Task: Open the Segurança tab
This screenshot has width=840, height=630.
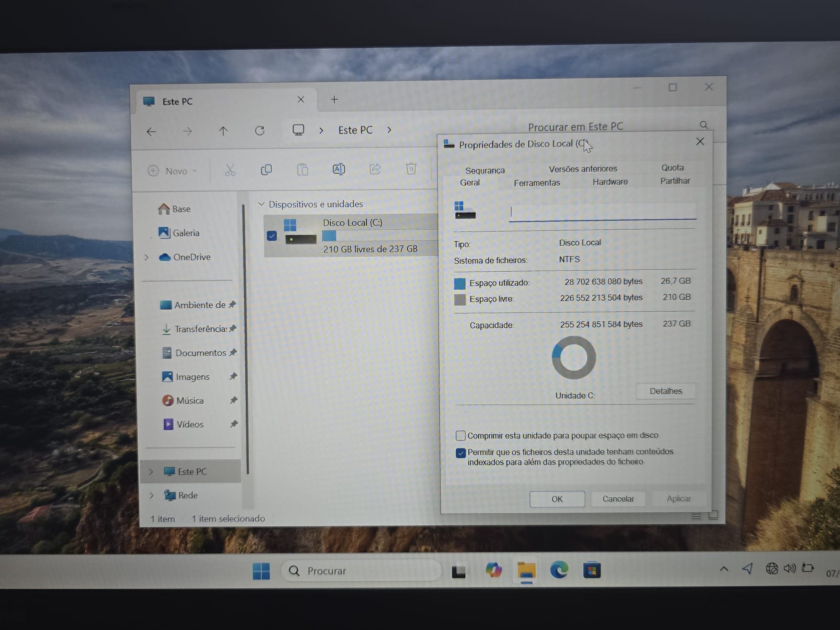Action: point(485,170)
